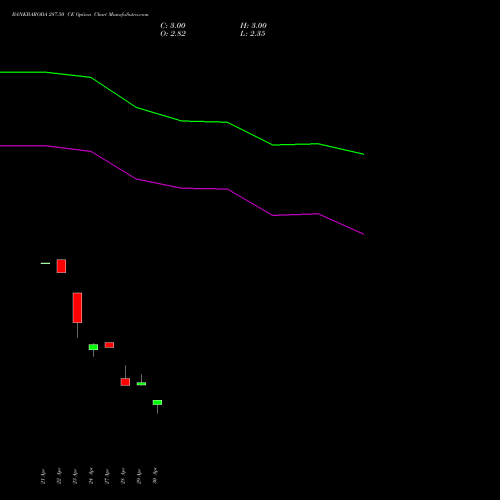Click the green candle on 30 Apr
The height and width of the screenshot is (500, 500).
157,403
